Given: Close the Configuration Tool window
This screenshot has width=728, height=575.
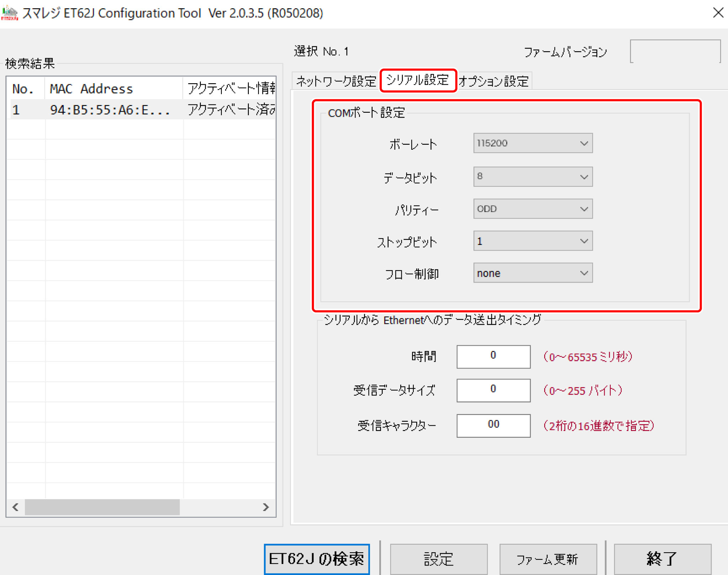Looking at the screenshot, I should click(x=718, y=13).
